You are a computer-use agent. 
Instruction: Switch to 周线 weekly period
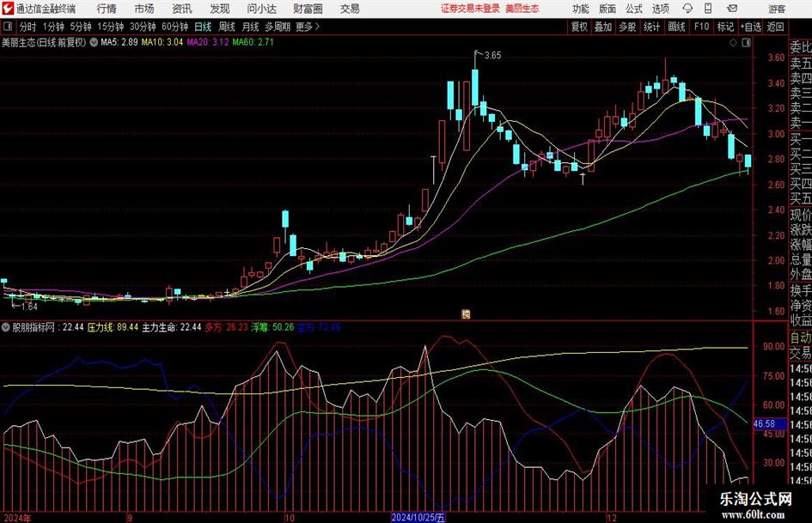coord(227,27)
